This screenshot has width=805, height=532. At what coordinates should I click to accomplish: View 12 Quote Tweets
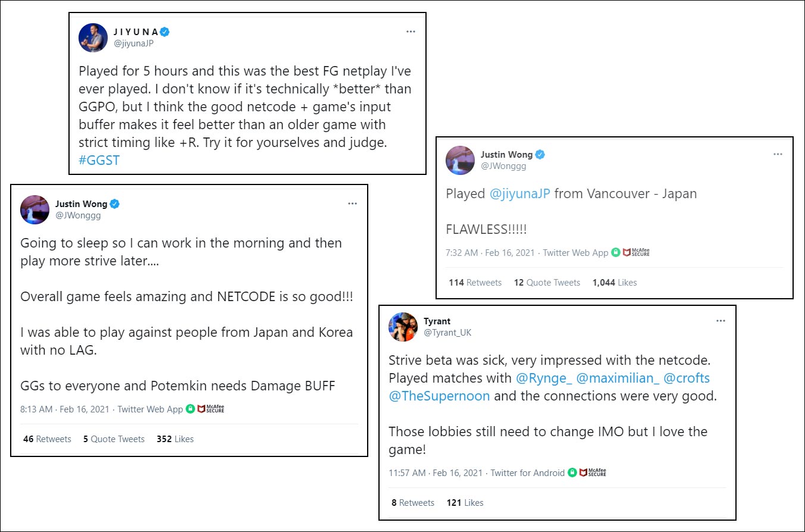click(x=547, y=283)
